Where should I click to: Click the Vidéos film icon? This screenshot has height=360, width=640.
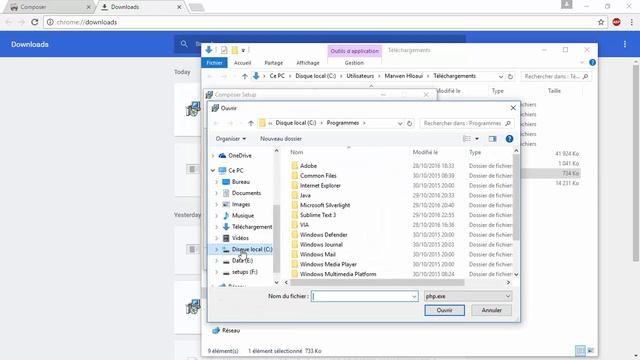(226, 238)
